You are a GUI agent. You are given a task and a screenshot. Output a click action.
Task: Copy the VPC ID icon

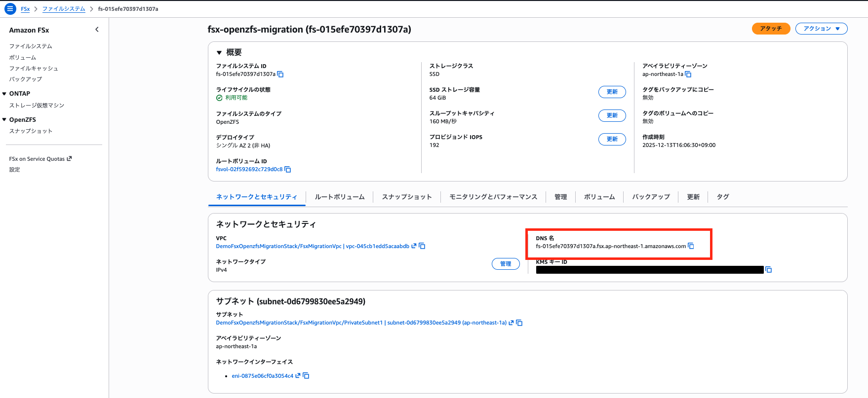pyautogui.click(x=422, y=246)
